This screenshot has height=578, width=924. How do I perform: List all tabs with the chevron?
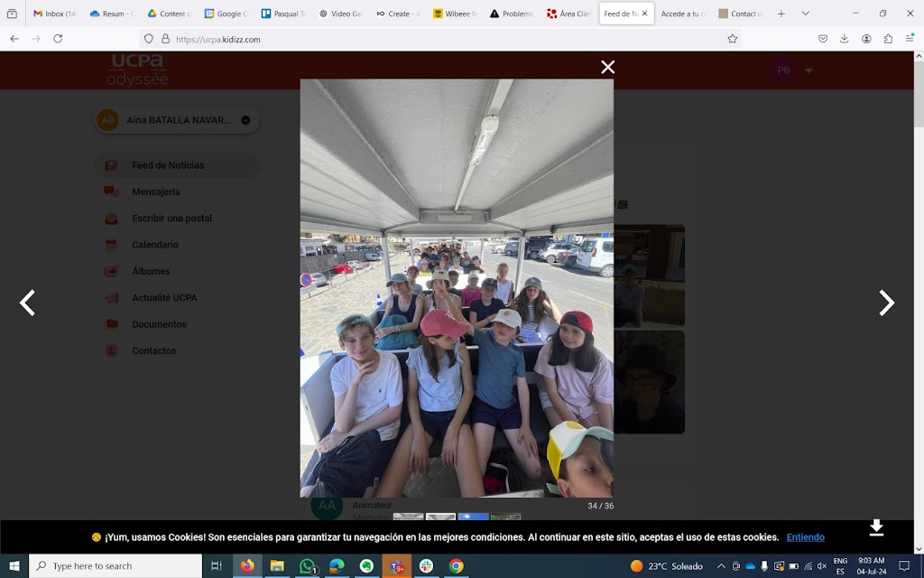[806, 14]
